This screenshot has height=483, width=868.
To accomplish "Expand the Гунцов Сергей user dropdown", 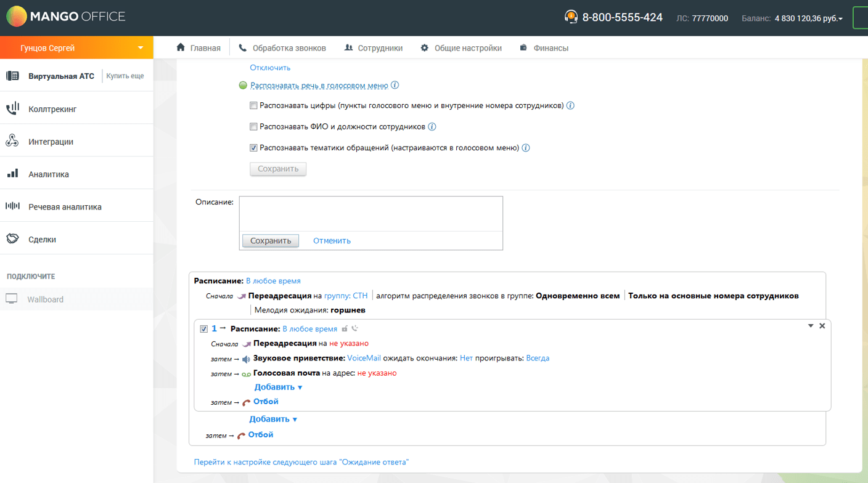I will (141, 48).
